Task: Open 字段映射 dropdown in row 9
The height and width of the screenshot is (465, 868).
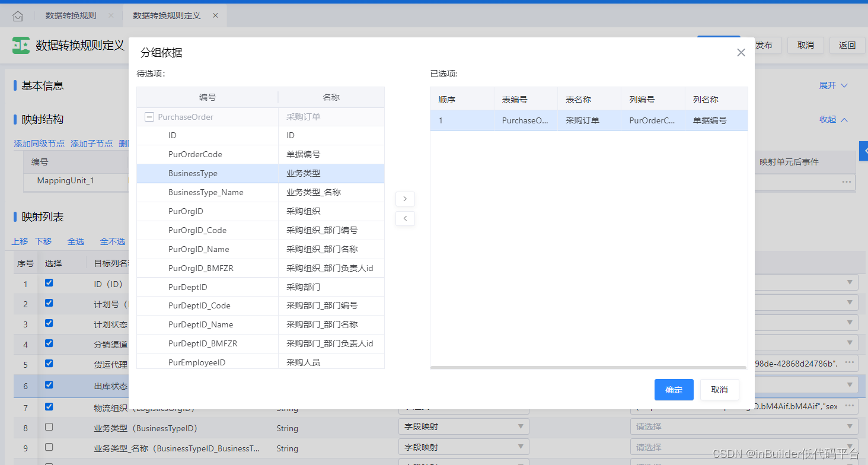Action: tap(464, 447)
